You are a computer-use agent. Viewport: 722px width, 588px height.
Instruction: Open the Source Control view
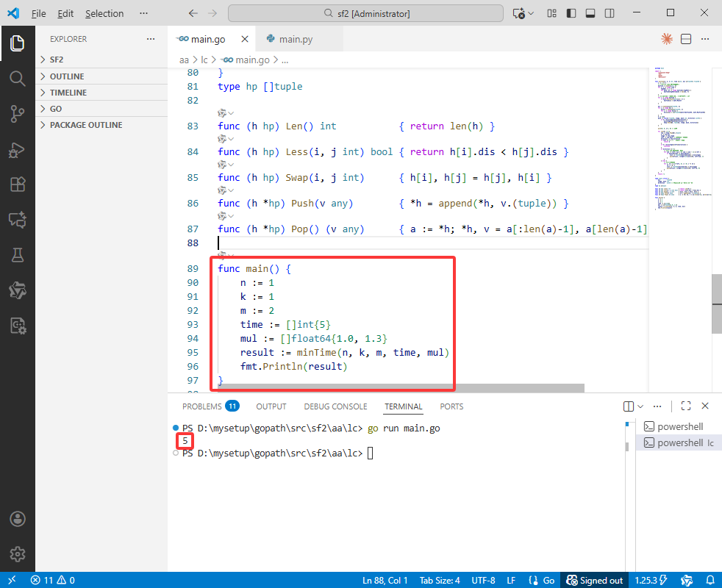(x=18, y=114)
